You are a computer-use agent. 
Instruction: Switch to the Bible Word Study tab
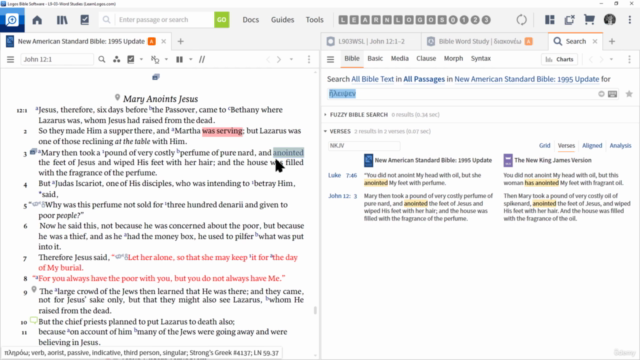480,41
